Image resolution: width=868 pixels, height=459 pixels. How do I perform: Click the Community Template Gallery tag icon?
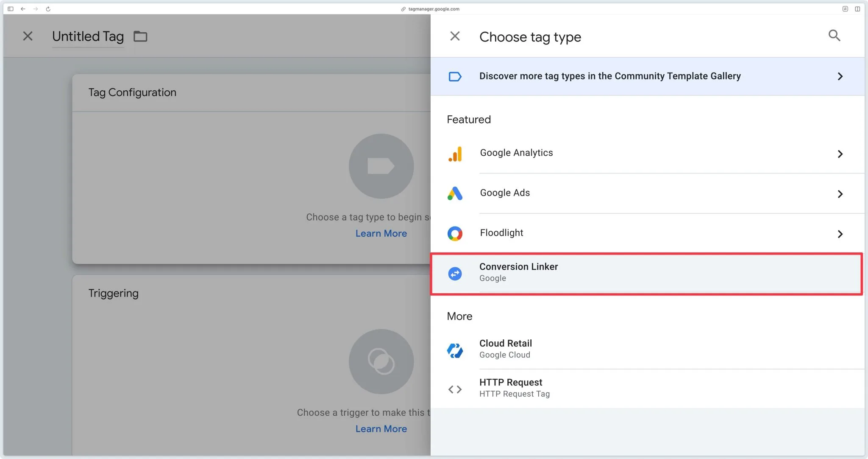tap(455, 76)
